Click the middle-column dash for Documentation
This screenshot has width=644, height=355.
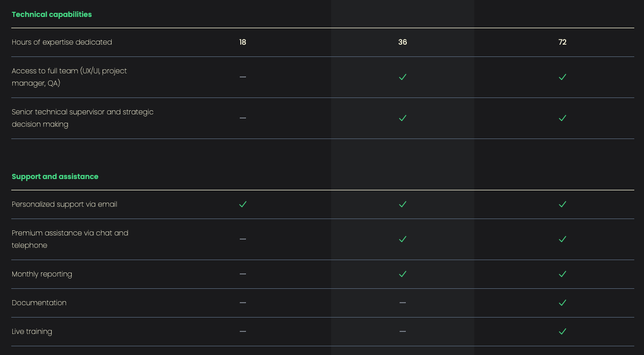tap(403, 303)
